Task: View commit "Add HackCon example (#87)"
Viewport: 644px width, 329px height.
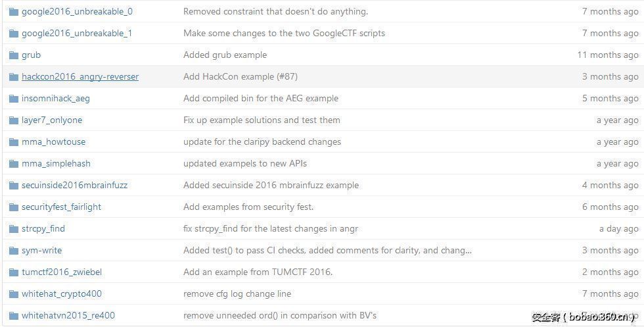Action: tap(240, 77)
